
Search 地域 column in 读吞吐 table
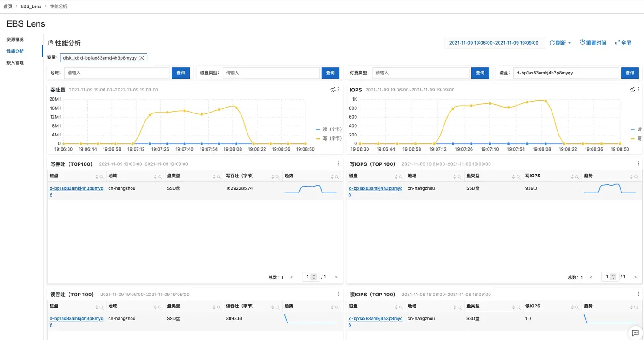(x=161, y=307)
